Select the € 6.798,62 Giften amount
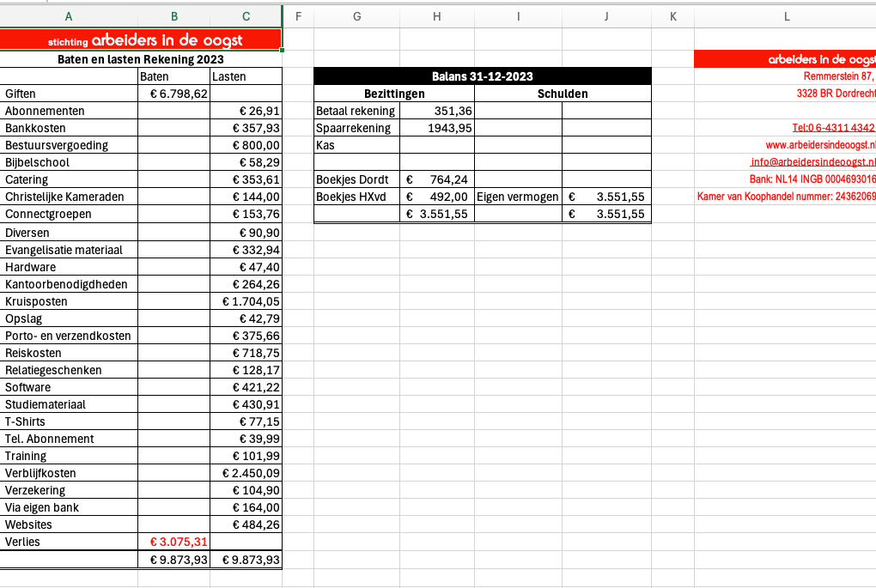This screenshot has height=588, width=876. click(x=174, y=94)
